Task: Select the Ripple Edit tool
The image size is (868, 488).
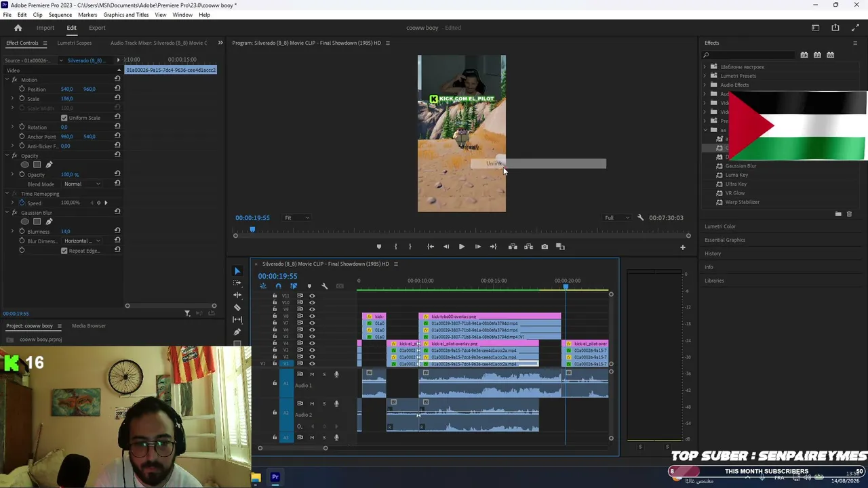Action: (237, 296)
